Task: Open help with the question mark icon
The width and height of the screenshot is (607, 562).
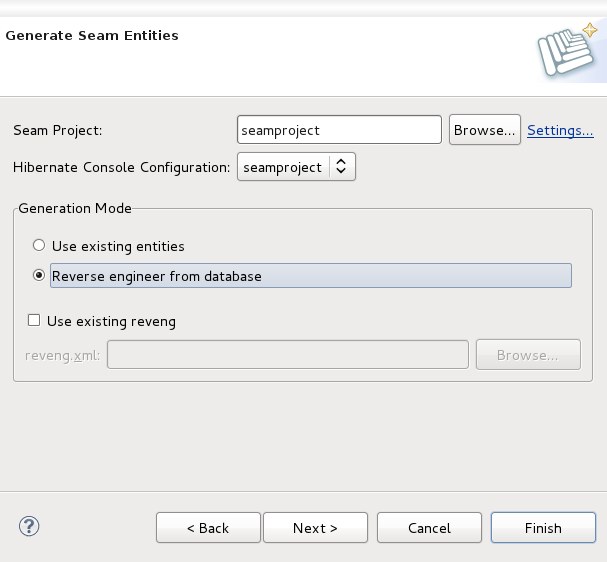Action: (x=28, y=526)
